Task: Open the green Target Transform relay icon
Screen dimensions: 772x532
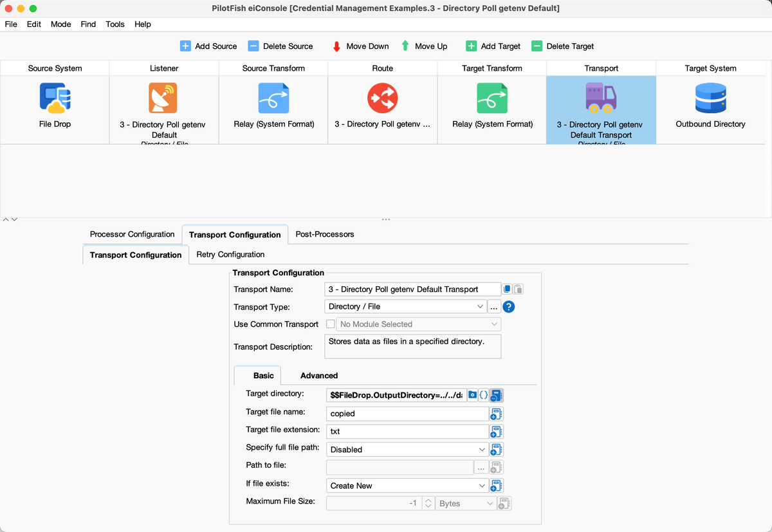Action: point(492,98)
